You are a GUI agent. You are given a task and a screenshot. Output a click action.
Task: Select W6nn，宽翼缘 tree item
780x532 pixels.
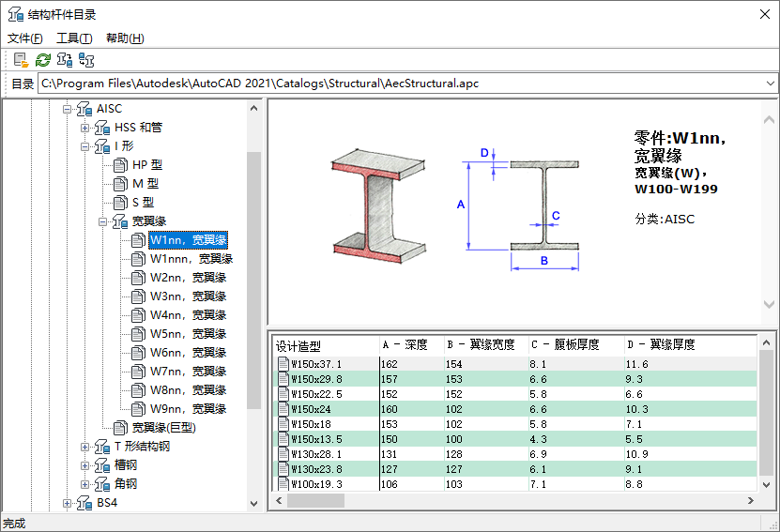coord(188,353)
